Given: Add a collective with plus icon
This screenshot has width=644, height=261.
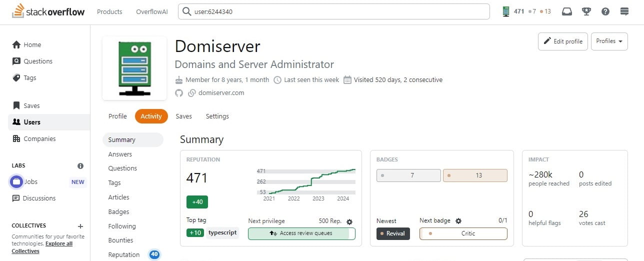Looking at the screenshot, I should click(x=80, y=226).
